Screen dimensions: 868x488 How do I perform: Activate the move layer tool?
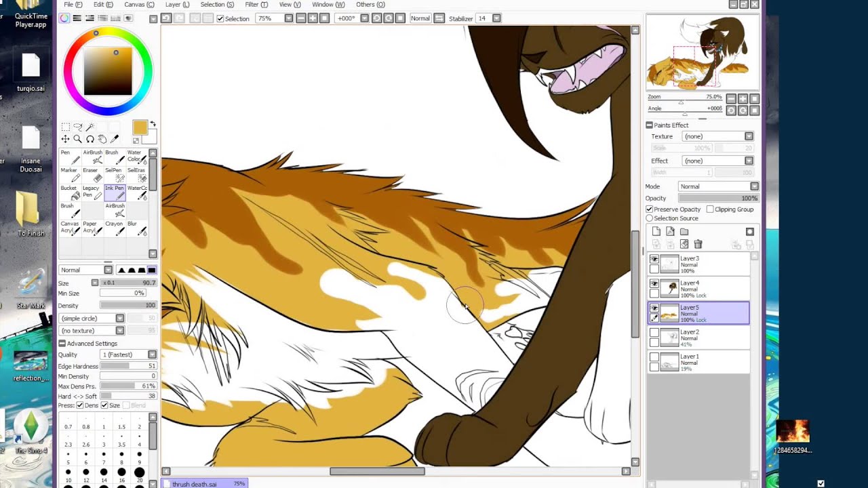click(66, 139)
